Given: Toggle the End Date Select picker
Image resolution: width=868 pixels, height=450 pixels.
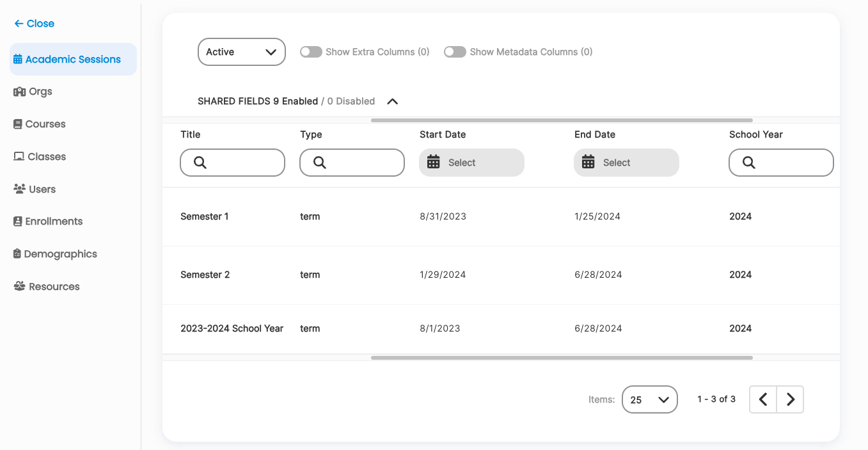Looking at the screenshot, I should point(626,162).
